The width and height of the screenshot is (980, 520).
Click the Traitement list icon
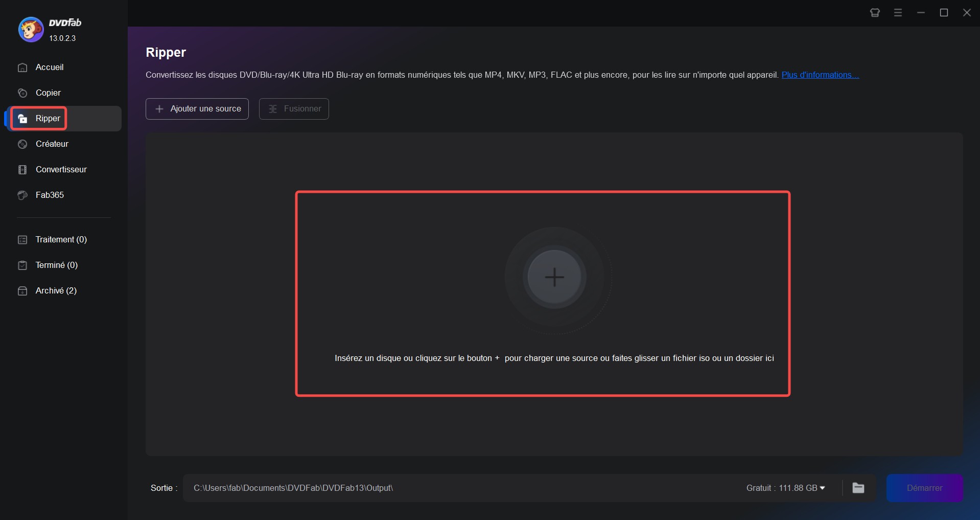(22, 240)
